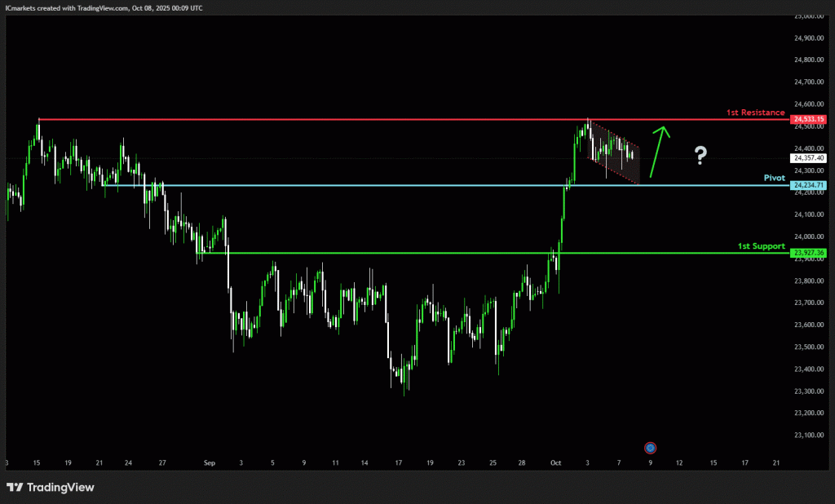Viewport: 835px width, 504px height.
Task: Click the TradingView logo icon
Action: click(x=15, y=488)
